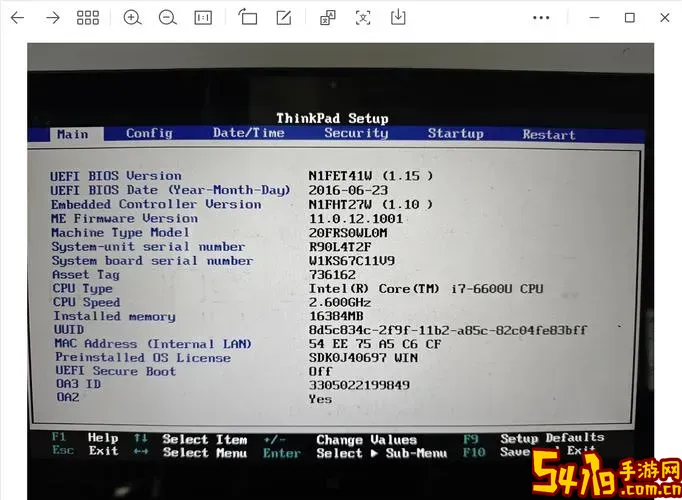The image size is (682, 500).
Task: Click the Preinstalled OS License label
Action: click(143, 358)
